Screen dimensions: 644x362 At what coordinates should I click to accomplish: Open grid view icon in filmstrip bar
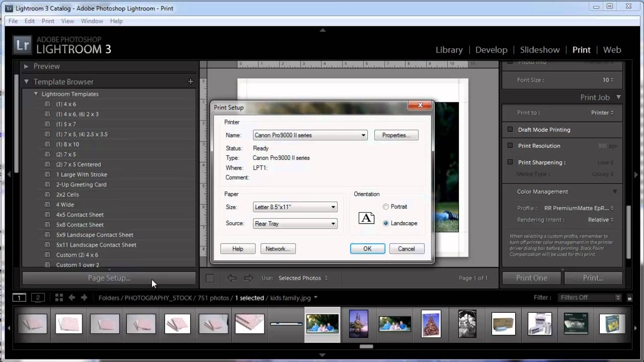tap(59, 298)
